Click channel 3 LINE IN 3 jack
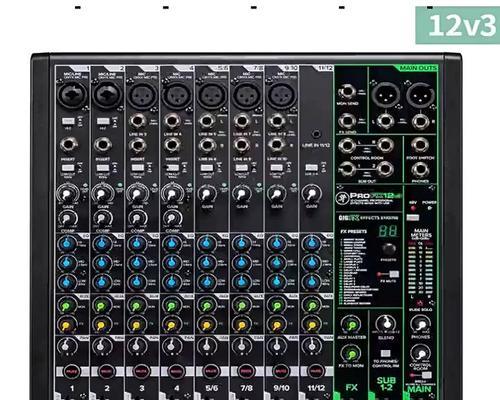The height and width of the screenshot is (400, 500). pyautogui.click(x=137, y=121)
